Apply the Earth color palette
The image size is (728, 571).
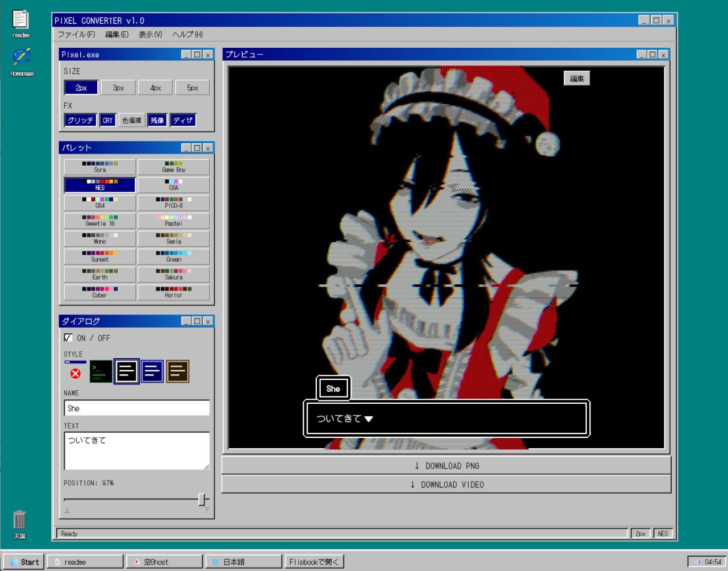pyautogui.click(x=100, y=275)
